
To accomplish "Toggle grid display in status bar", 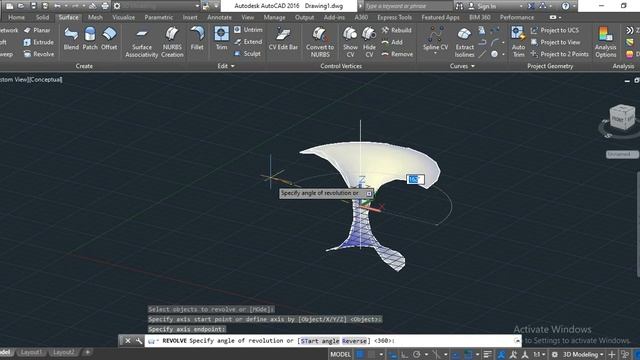I will (360, 354).
